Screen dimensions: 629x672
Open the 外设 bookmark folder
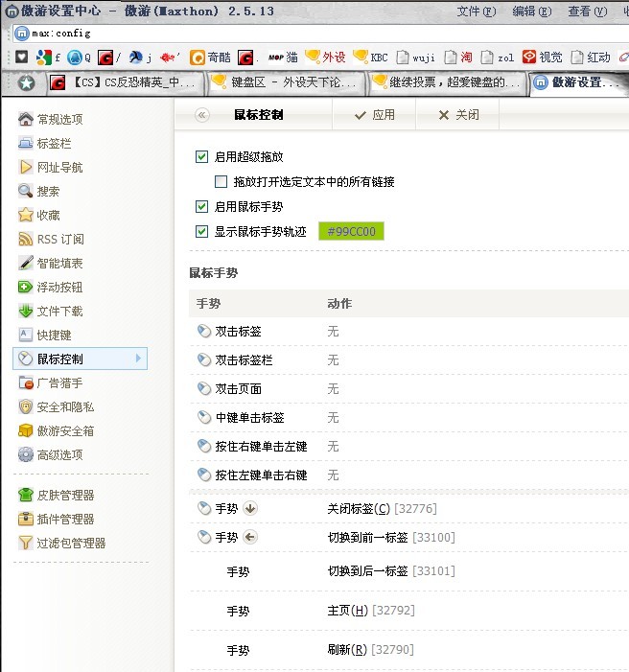point(325,57)
